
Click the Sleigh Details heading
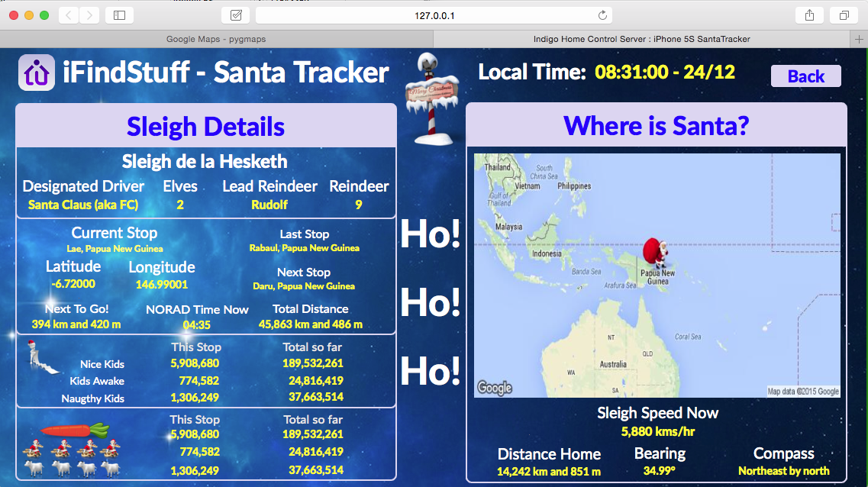(x=205, y=127)
